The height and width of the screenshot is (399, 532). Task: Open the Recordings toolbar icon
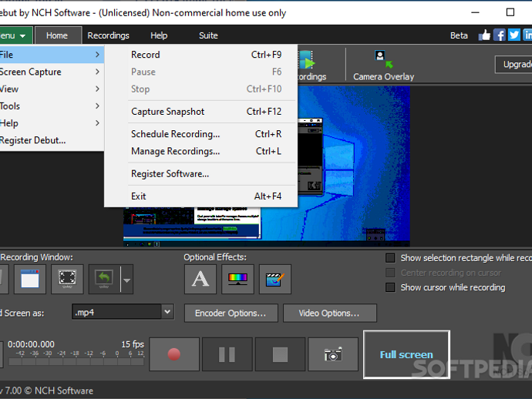(311, 65)
